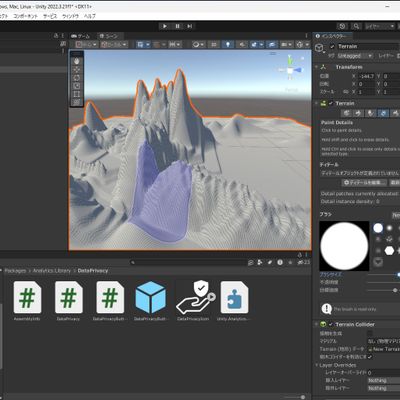Open the Exclude Layers Nothing dropdown
400x400 pixels.
click(x=383, y=388)
